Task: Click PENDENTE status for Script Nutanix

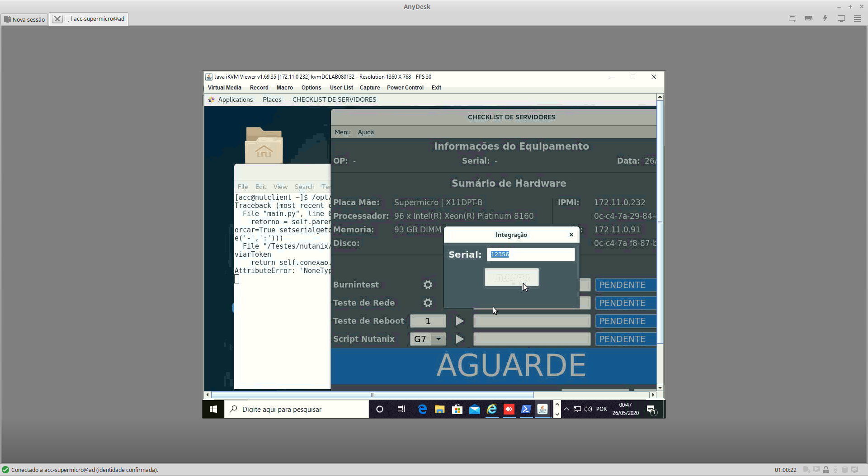Action: click(x=626, y=339)
